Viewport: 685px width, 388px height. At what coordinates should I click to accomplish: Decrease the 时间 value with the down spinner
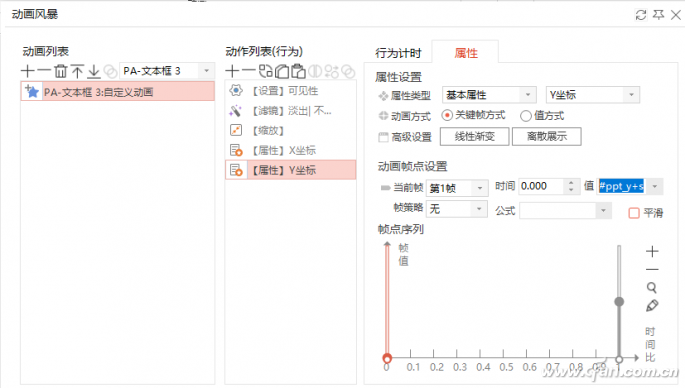pos(571,190)
